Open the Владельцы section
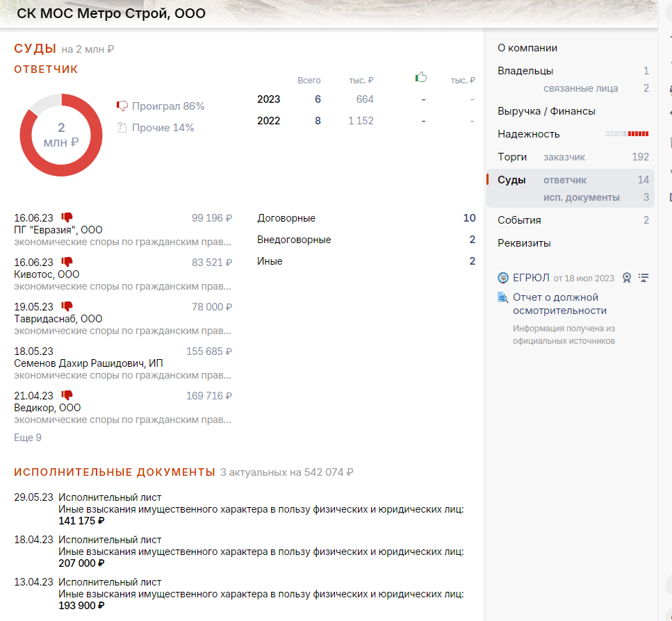 [x=525, y=71]
